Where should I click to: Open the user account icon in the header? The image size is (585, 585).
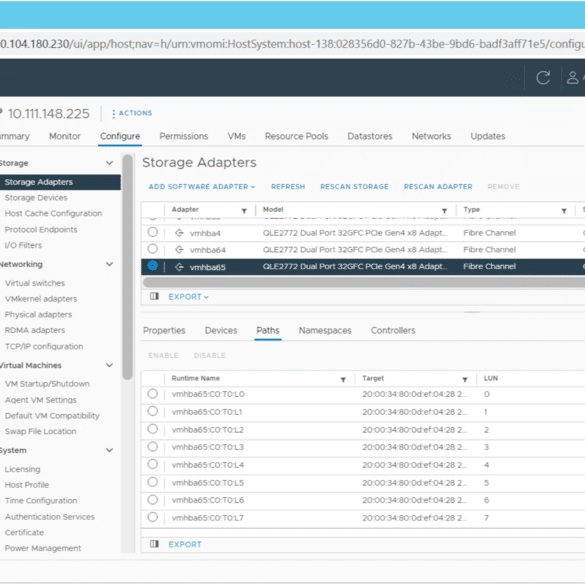tap(573, 78)
